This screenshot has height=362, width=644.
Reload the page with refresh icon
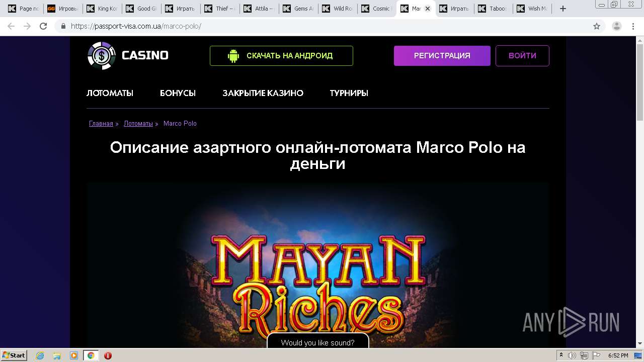point(43,26)
